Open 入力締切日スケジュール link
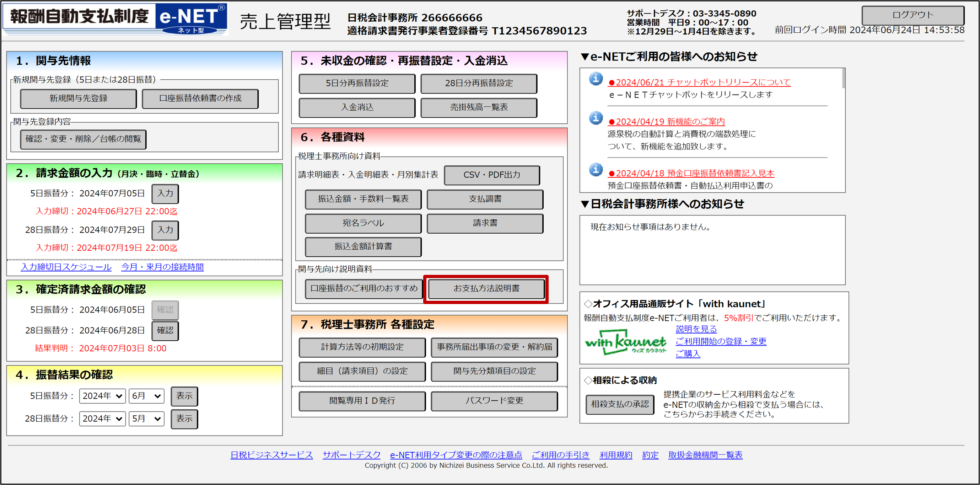980x485 pixels. pos(66,267)
